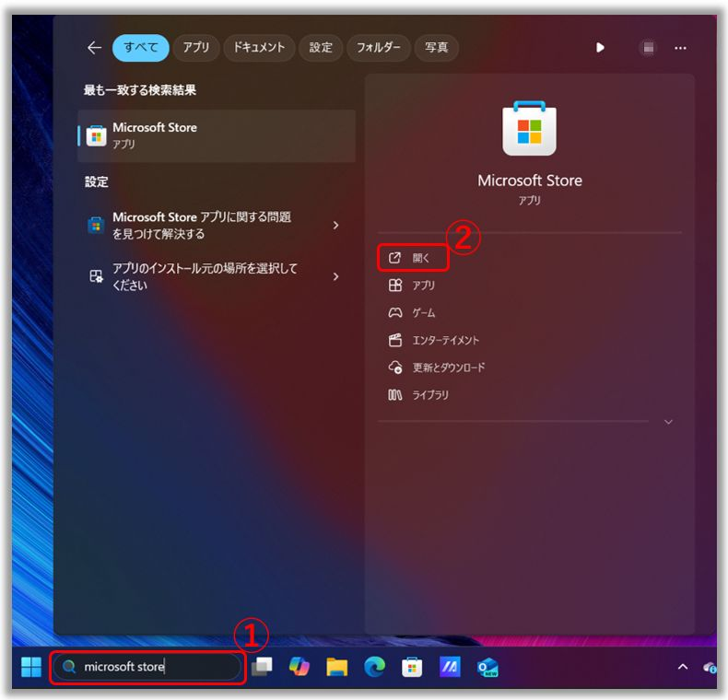This screenshot has width=728, height=700.
Task: Open the user account avatar
Action: pyautogui.click(x=648, y=48)
